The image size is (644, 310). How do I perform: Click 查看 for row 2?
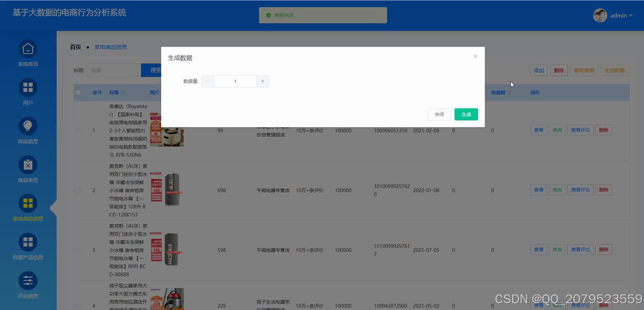click(539, 190)
